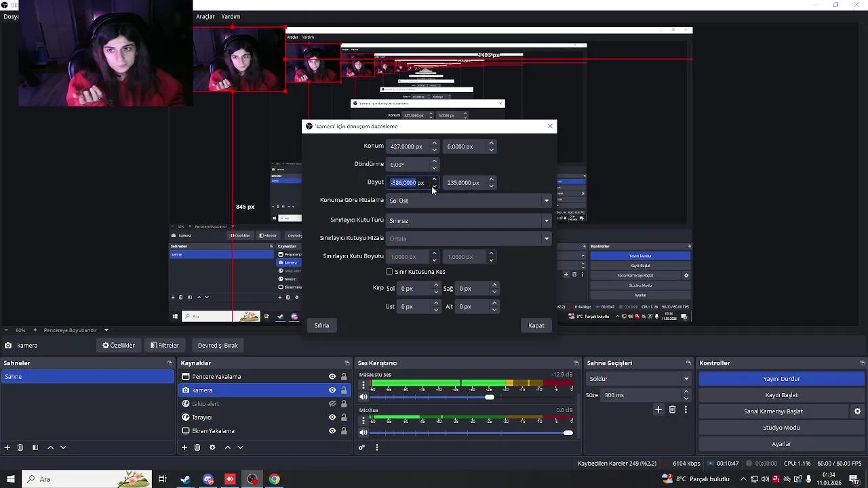Increase Süre transition duration stepper
The image size is (868, 488).
click(686, 392)
